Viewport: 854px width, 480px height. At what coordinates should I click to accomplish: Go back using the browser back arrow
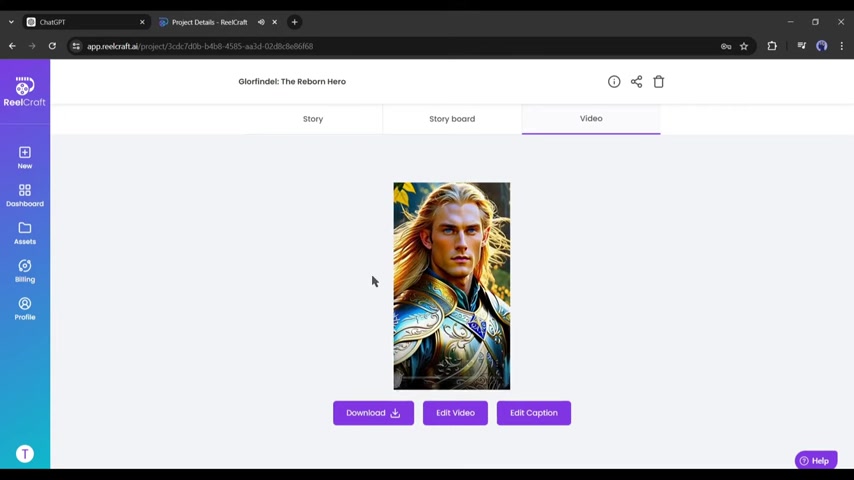[12, 46]
